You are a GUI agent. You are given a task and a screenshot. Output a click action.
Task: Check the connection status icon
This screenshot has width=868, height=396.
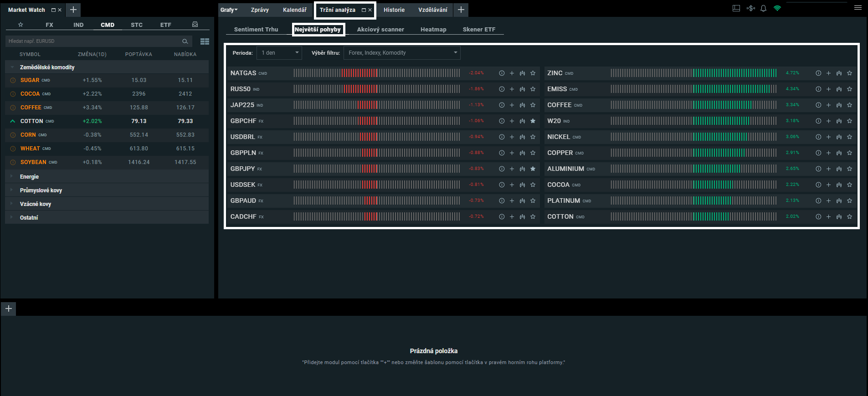(777, 8)
